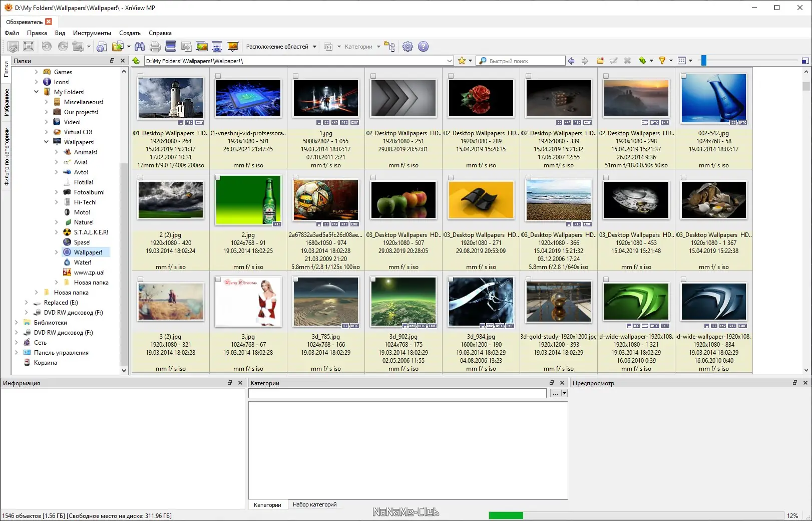Click the binoculars search icon in toolbar
Screen dimensions: 812x521
(140, 47)
